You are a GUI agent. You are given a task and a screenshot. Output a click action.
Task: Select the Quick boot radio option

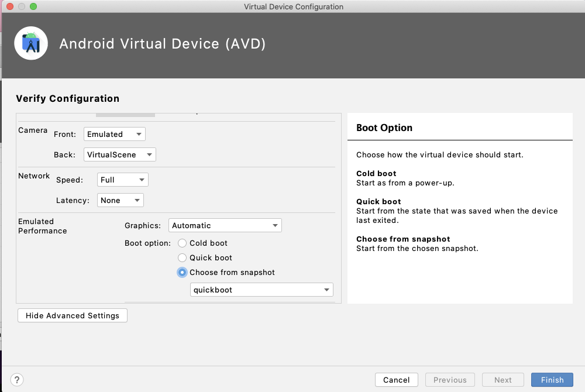click(183, 257)
